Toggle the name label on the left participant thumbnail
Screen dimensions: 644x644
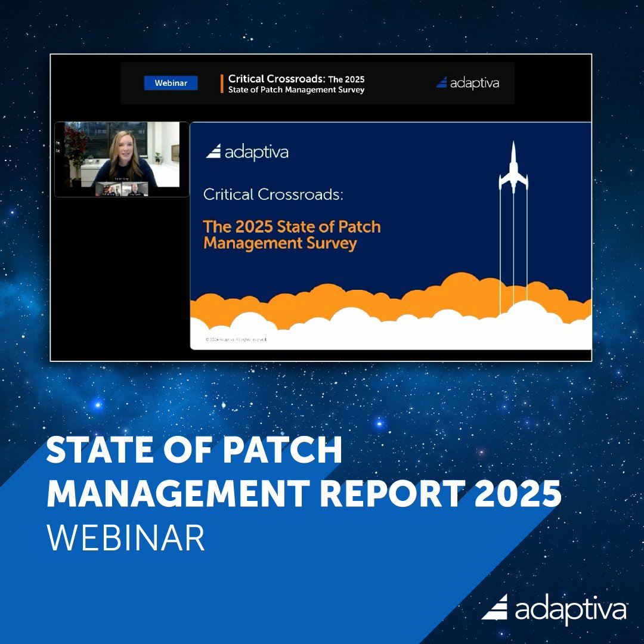click(109, 194)
